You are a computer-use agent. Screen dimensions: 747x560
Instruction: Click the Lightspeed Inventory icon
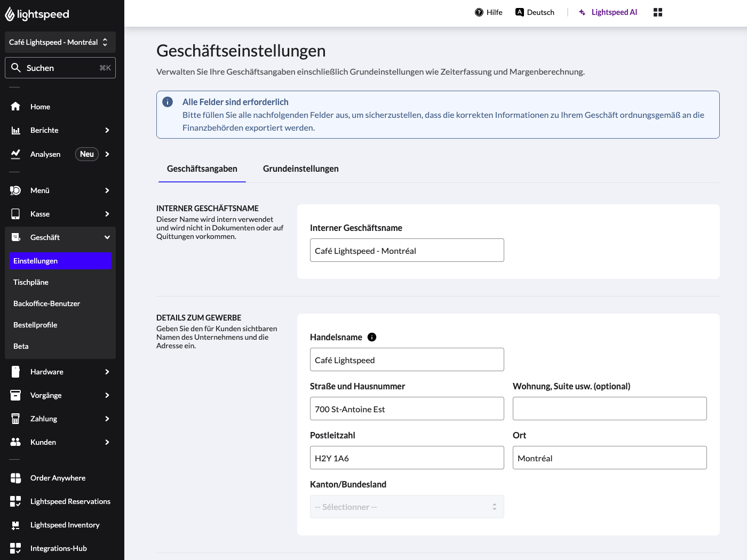coord(15,525)
